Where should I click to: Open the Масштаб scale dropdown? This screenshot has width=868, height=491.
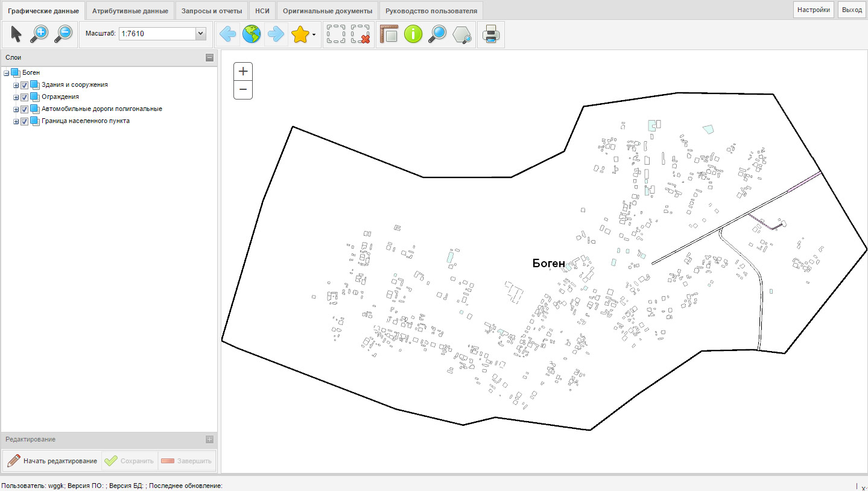pyautogui.click(x=201, y=34)
